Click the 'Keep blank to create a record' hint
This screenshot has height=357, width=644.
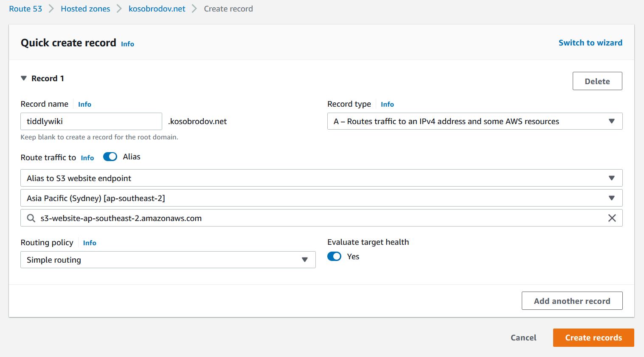pos(99,137)
